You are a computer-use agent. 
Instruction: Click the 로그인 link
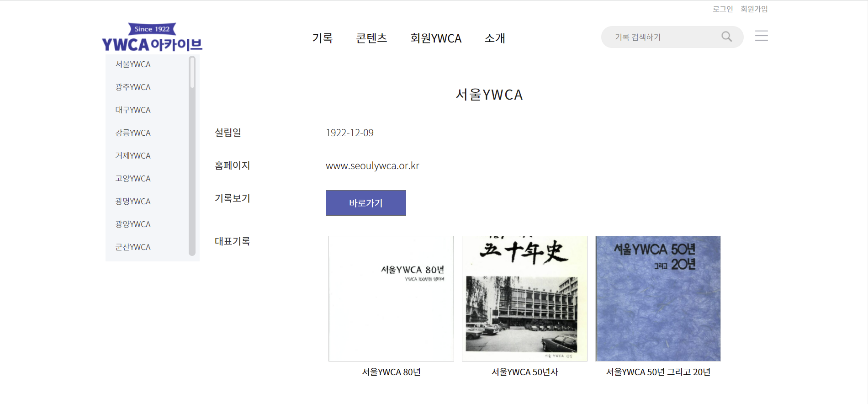click(x=722, y=9)
